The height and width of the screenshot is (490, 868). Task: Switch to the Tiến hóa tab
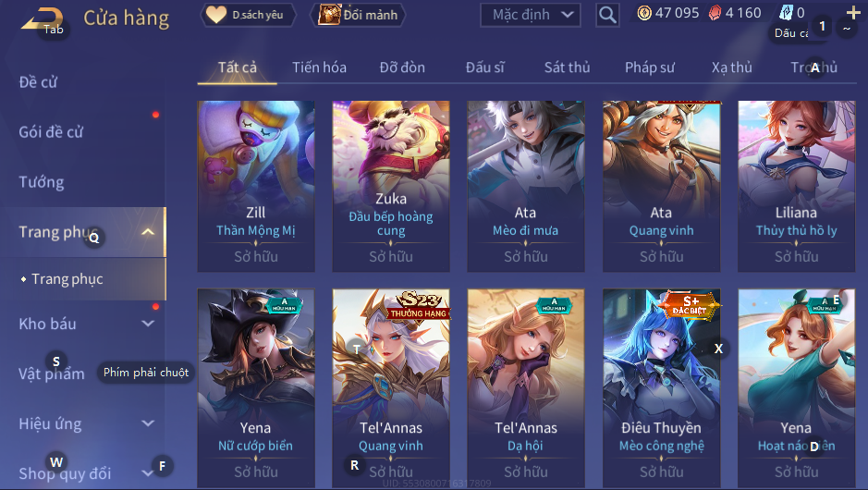[320, 67]
